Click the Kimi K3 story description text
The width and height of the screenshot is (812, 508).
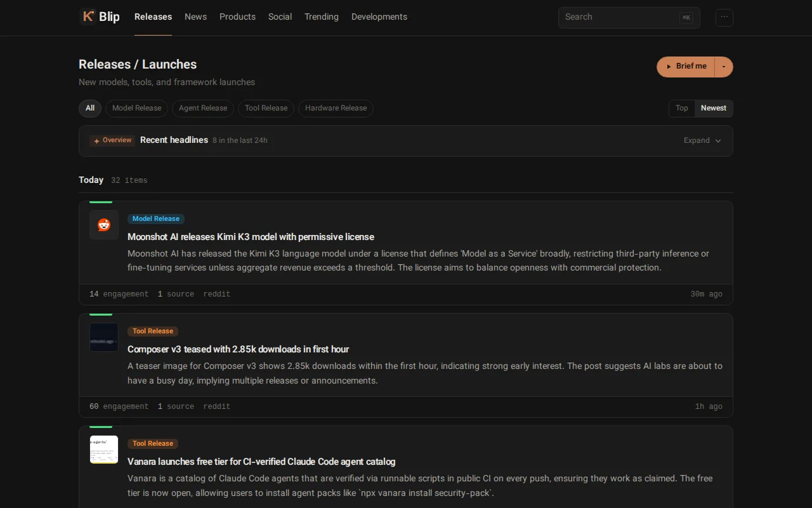(419, 261)
